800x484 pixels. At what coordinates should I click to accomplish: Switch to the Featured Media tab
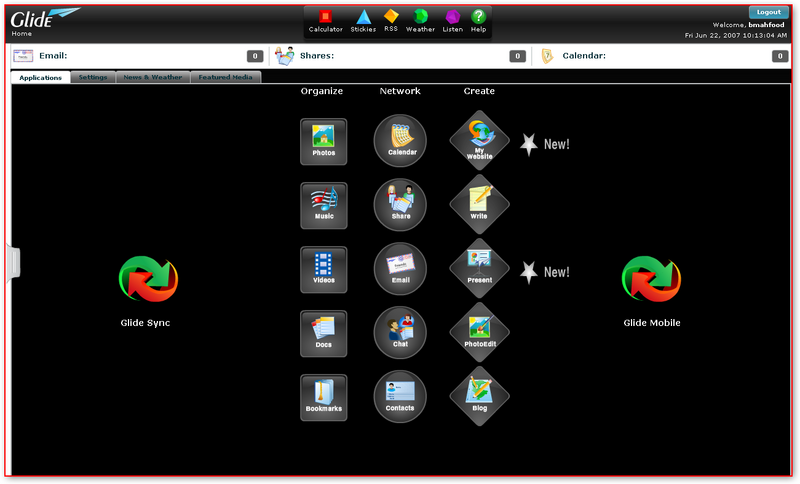coord(226,77)
